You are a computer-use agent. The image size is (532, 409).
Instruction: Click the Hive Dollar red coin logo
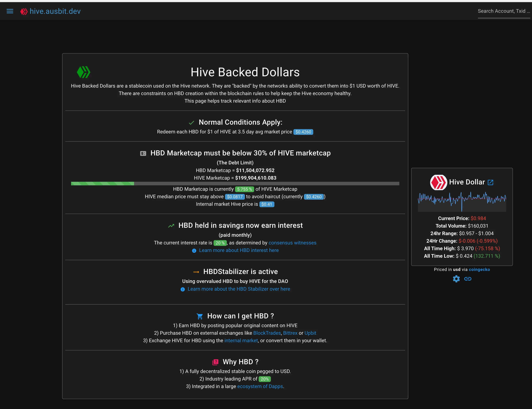[x=439, y=182]
